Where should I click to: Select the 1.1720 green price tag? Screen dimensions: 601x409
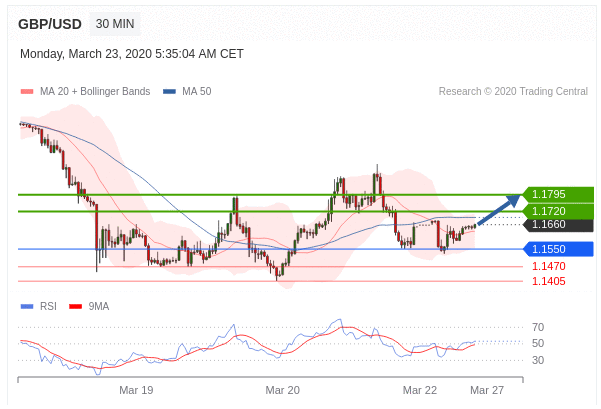pyautogui.click(x=557, y=211)
